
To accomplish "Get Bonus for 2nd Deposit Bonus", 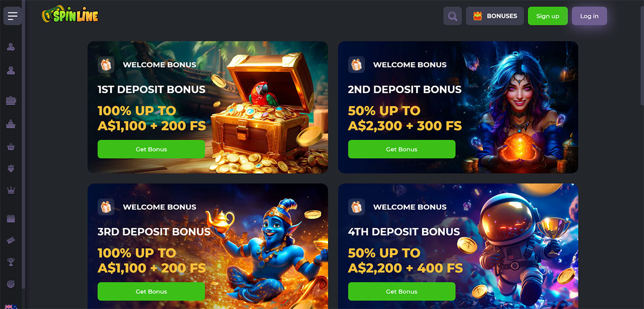I will 401,149.
